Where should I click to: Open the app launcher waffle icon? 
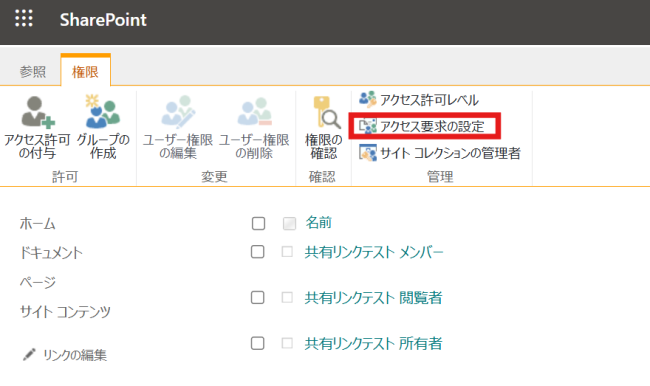tap(24, 19)
